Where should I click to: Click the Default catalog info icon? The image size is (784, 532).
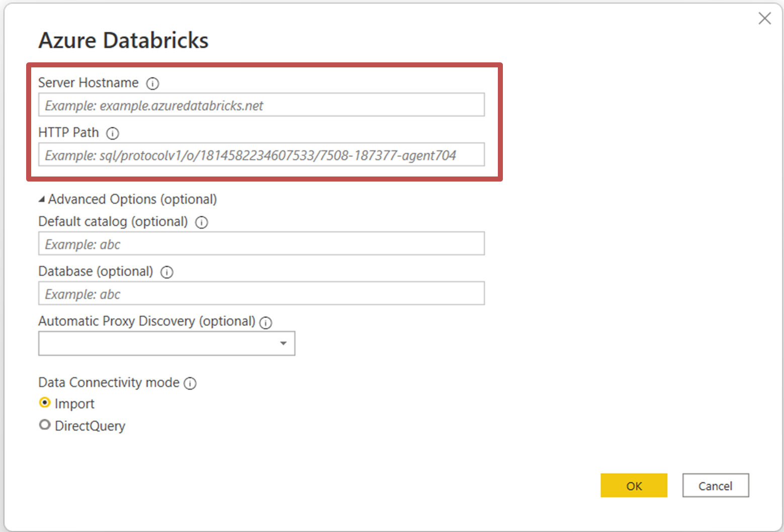(x=201, y=222)
